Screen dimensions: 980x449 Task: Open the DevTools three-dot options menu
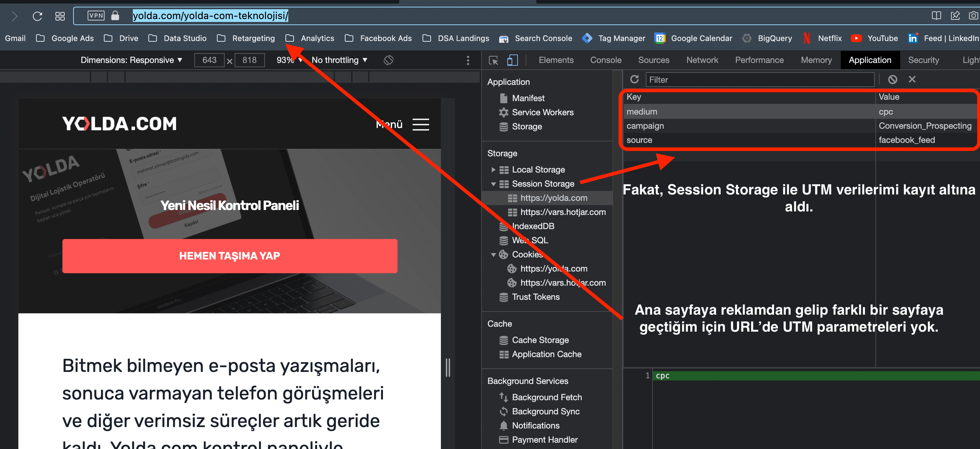point(468,60)
